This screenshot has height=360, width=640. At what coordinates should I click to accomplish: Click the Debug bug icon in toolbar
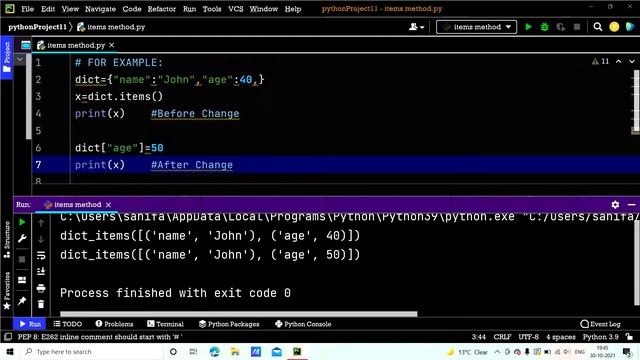544,27
